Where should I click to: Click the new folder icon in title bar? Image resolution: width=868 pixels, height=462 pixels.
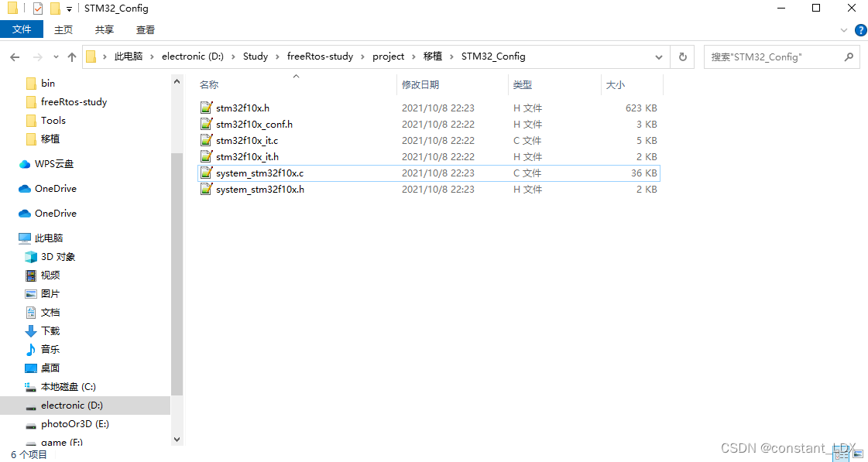(55, 9)
